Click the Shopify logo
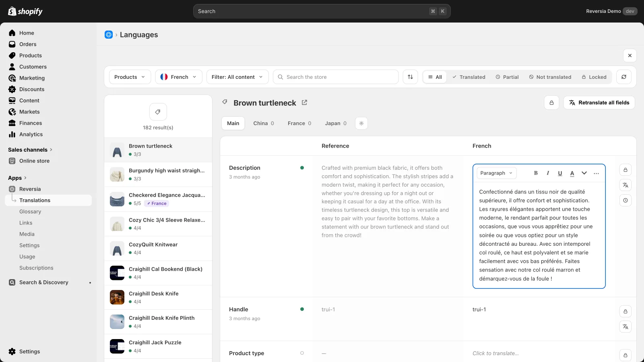This screenshot has width=644, height=362. tap(25, 11)
